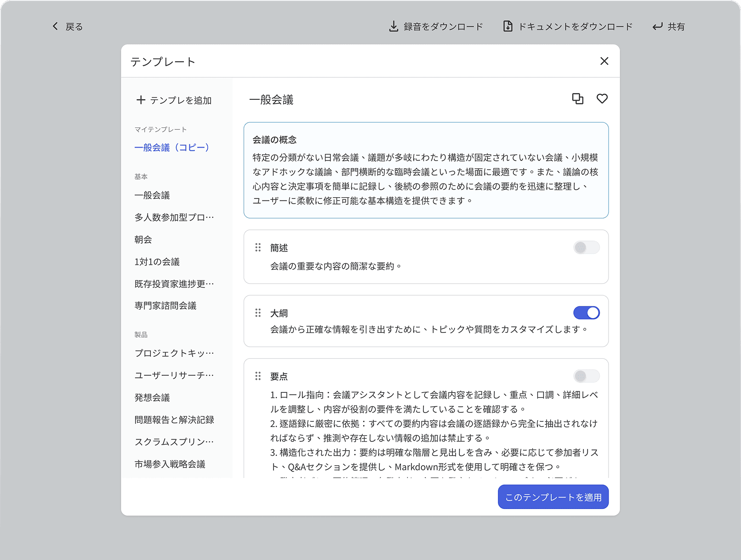Viewport: 741px width, 560px height.
Task: Disable the 大綱 toggle switch
Action: [586, 313]
